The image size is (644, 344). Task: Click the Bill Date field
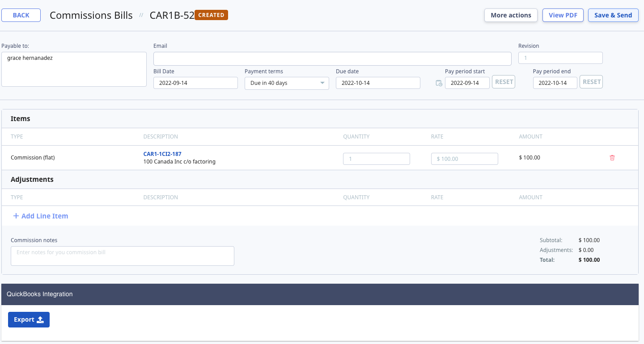point(195,83)
